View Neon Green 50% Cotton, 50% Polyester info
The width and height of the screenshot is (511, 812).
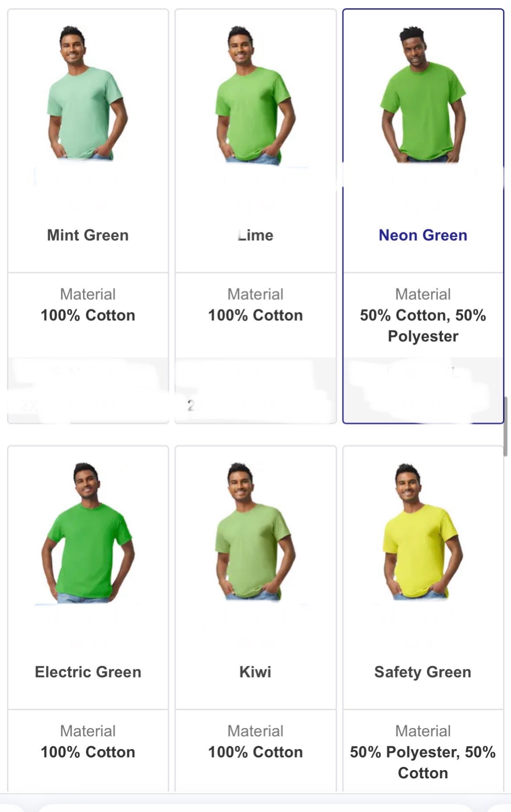423,315
